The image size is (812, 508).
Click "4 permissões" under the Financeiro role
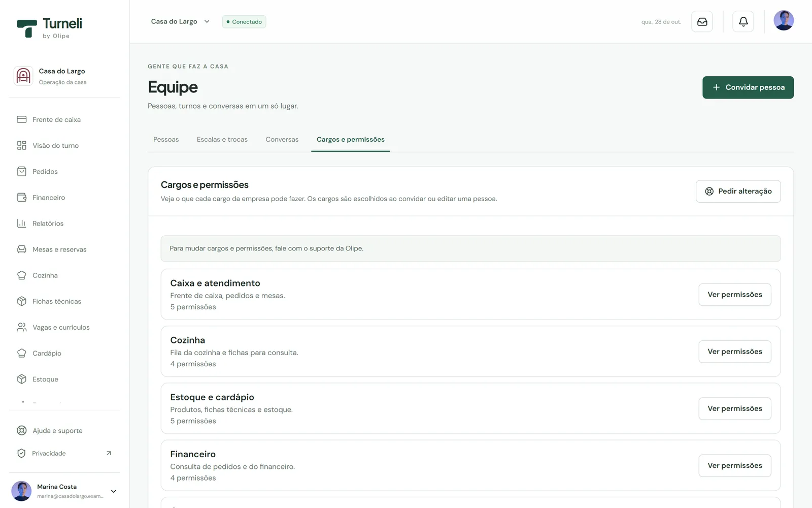[x=193, y=478]
